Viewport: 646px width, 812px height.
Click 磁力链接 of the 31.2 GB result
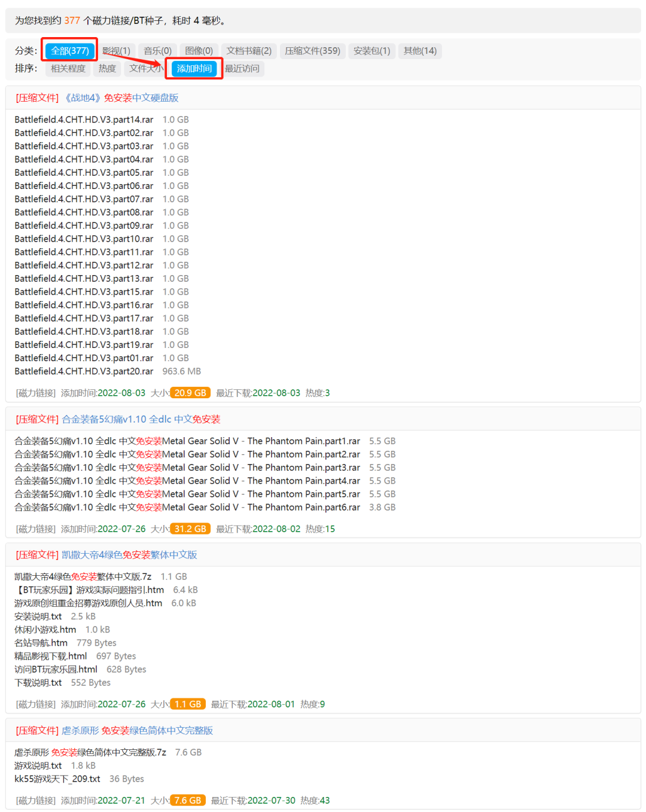[35, 529]
